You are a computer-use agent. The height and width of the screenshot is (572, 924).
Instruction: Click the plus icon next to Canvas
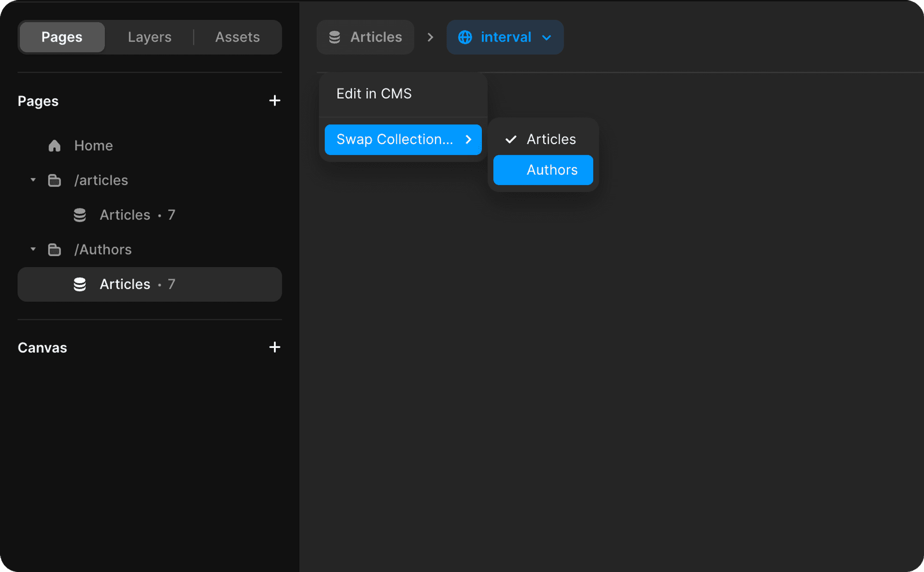[274, 347]
